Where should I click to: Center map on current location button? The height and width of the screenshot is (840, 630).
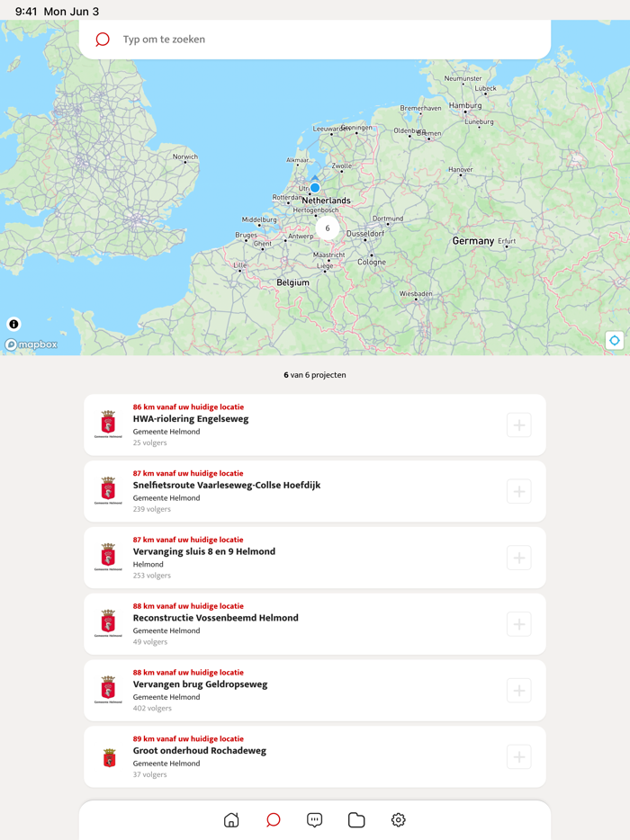(x=615, y=340)
